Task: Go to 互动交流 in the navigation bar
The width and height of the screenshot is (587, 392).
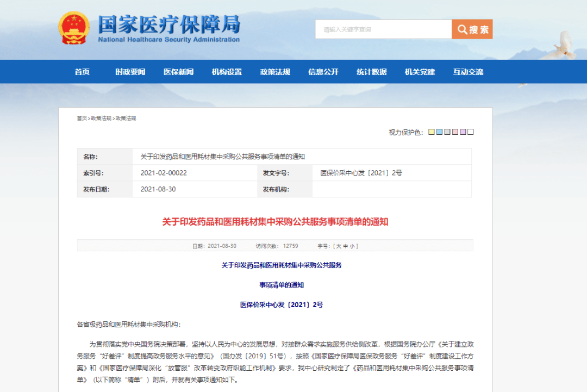Action: 469,72
